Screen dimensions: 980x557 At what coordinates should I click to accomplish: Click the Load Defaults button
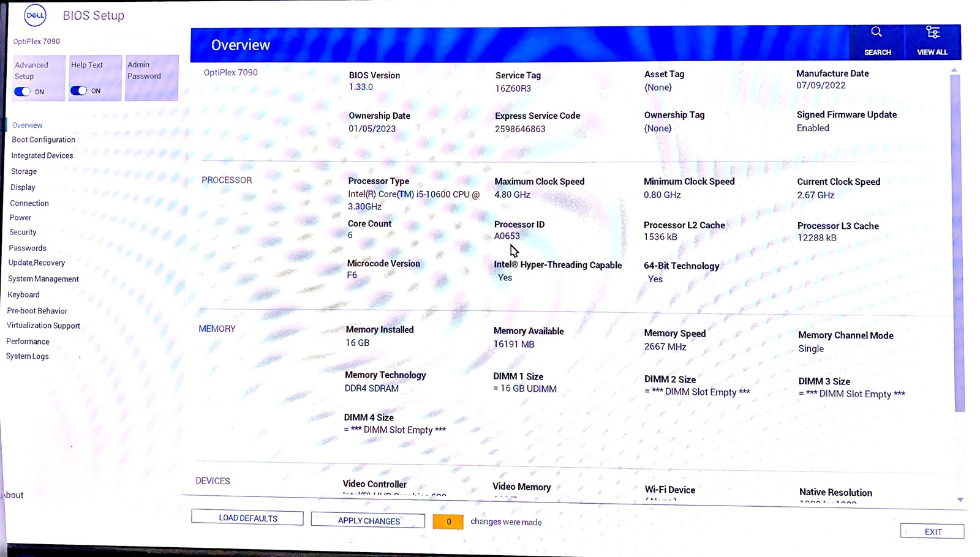[x=247, y=518]
